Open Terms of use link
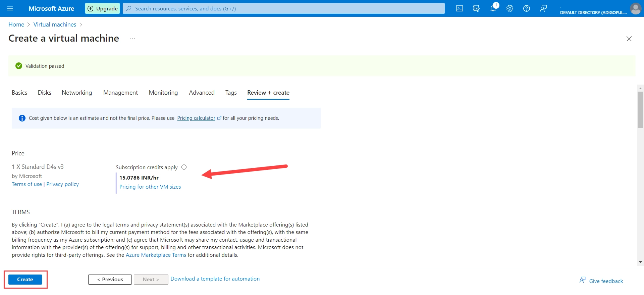Screen dimensions: 644x295 (x=27, y=184)
